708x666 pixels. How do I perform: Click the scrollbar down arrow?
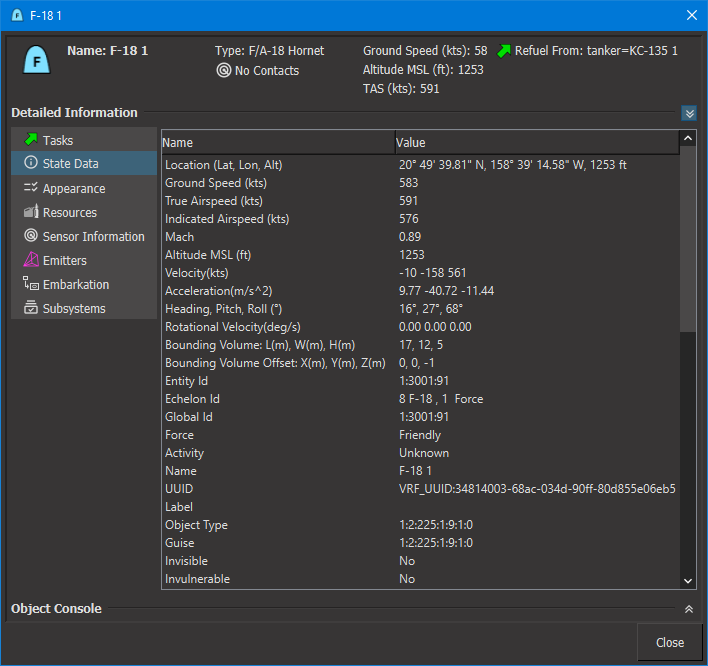[x=688, y=581]
